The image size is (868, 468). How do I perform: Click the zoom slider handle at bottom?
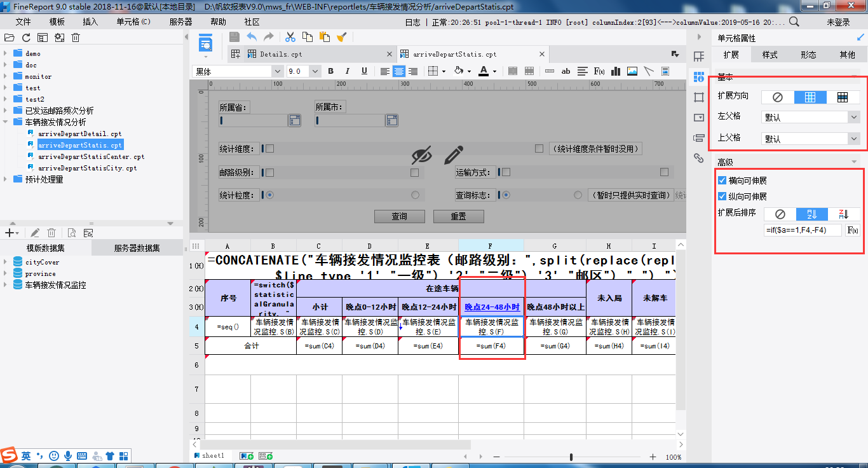[x=571, y=457]
